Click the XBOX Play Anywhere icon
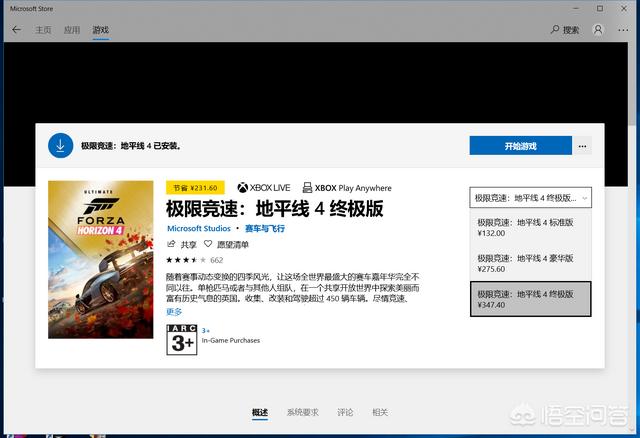Screen dimensions: 640x438 (347, 188)
